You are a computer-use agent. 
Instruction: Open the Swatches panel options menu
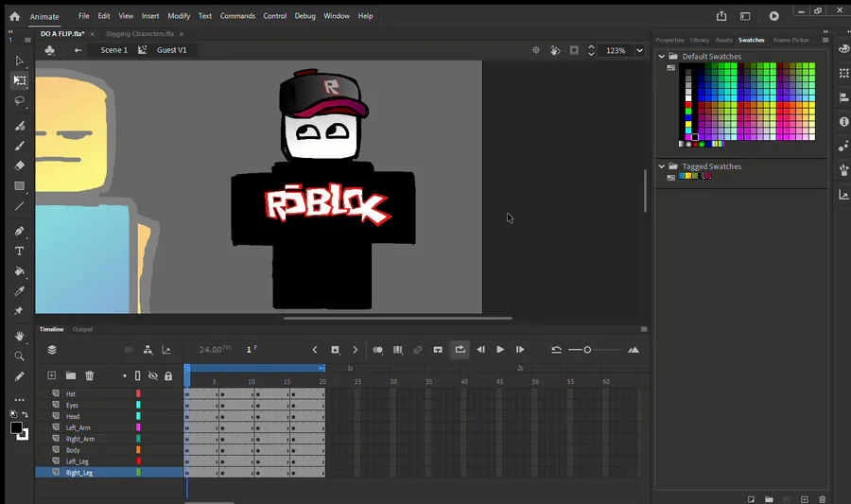(825, 40)
